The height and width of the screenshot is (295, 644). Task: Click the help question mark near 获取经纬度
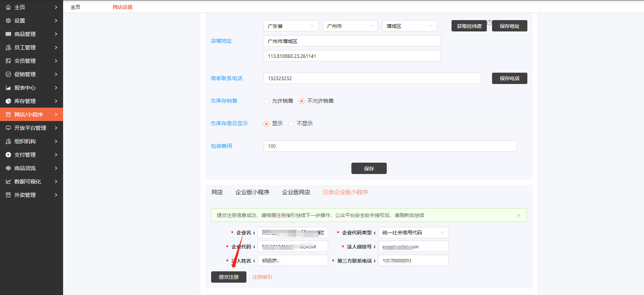pos(489,23)
